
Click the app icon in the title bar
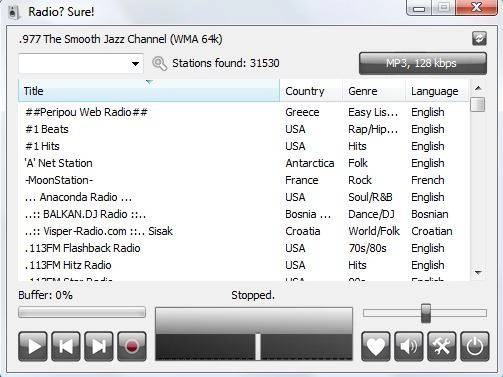[x=13, y=12]
